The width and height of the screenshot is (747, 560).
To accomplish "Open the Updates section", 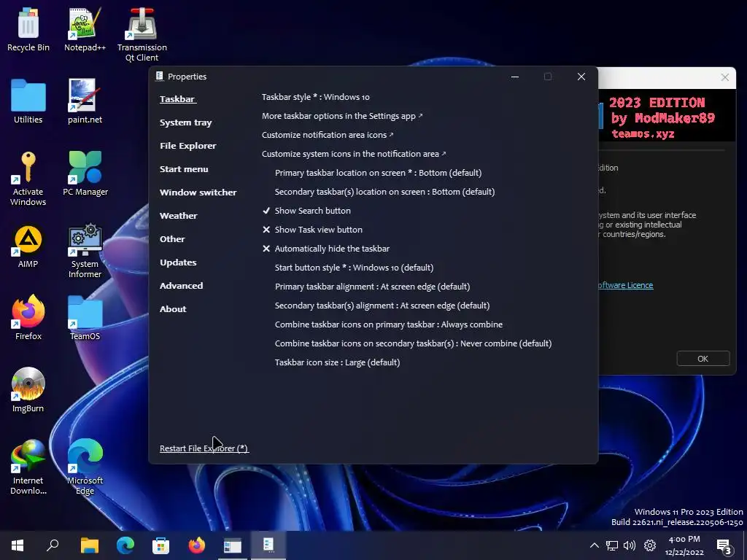I will (x=178, y=262).
